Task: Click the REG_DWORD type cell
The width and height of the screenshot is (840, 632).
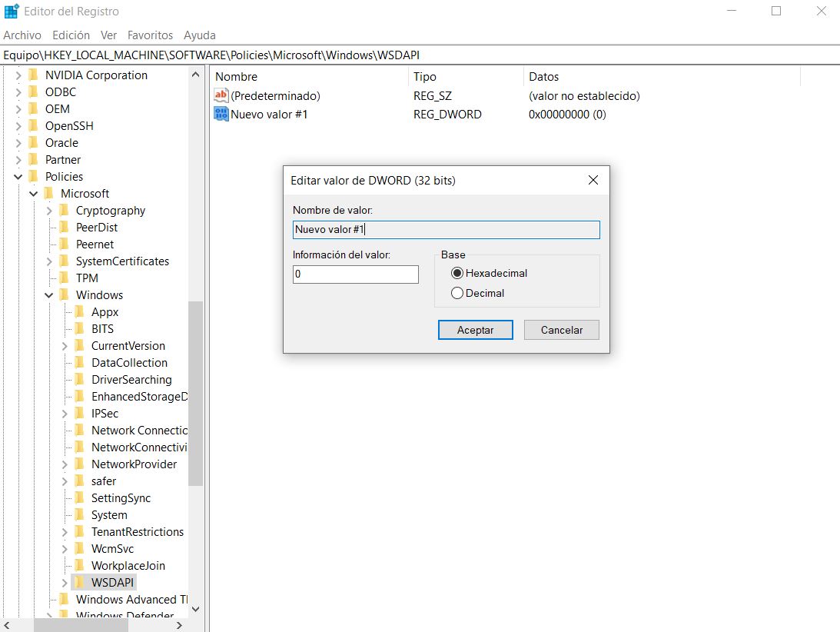Action: [447, 115]
